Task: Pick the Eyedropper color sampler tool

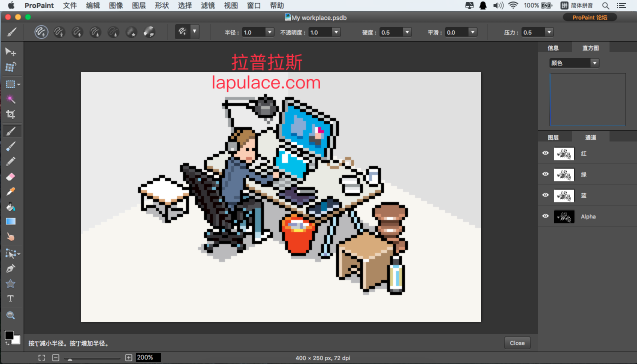Action: pos(10,191)
